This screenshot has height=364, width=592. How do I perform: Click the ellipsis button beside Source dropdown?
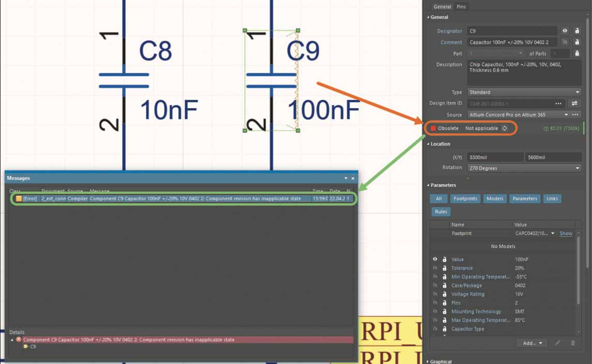(575, 115)
